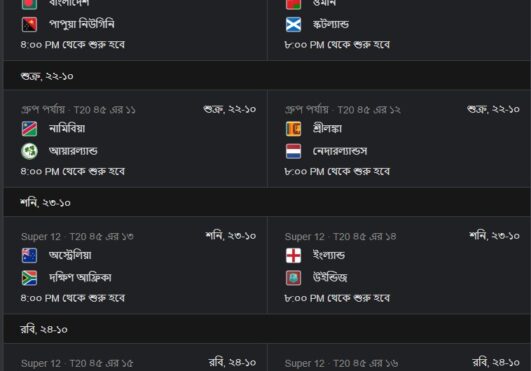The height and width of the screenshot is (371, 531).
Task: Click the Australia flag icon
Action: coord(29,256)
